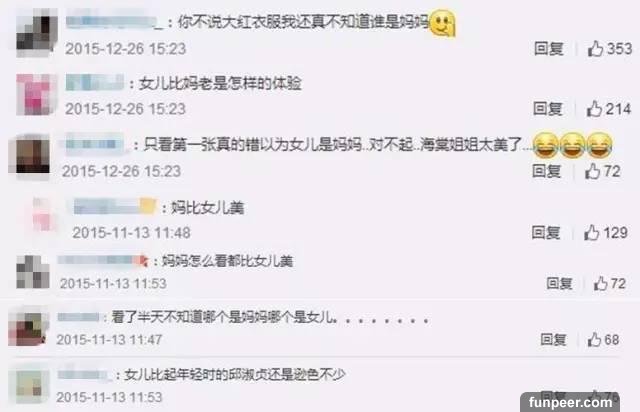Open avatar of 海棠姐姐 commenter
640x412 pixels.
[29, 156]
